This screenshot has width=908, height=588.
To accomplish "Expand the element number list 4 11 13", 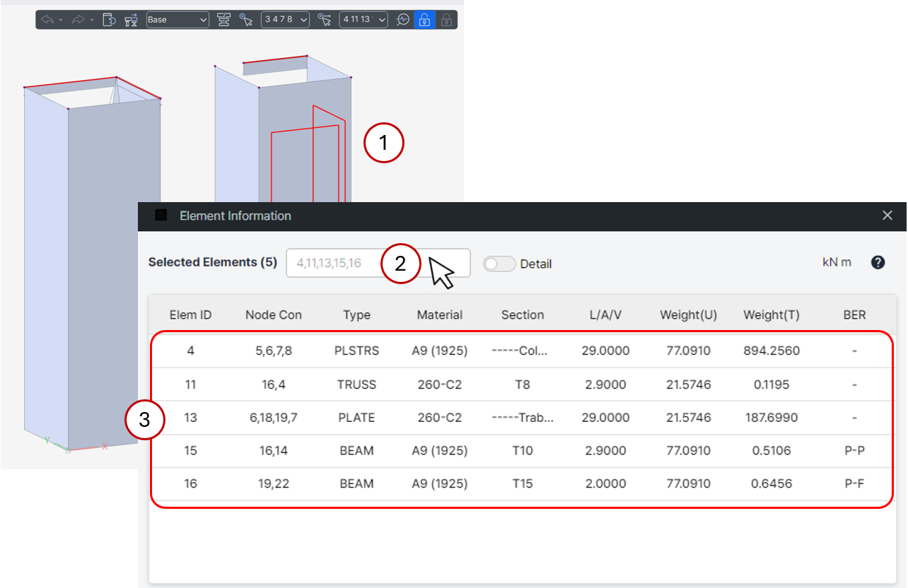I will [363, 20].
